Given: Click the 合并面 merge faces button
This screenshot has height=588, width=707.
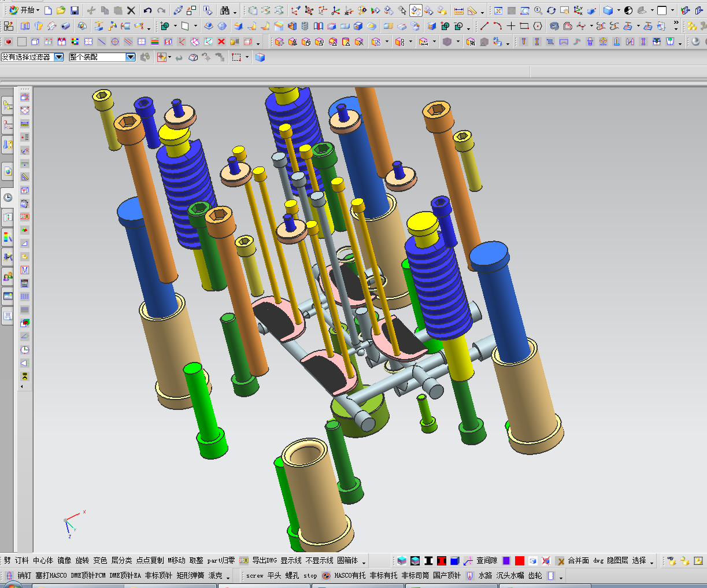Looking at the screenshot, I should tap(578, 560).
